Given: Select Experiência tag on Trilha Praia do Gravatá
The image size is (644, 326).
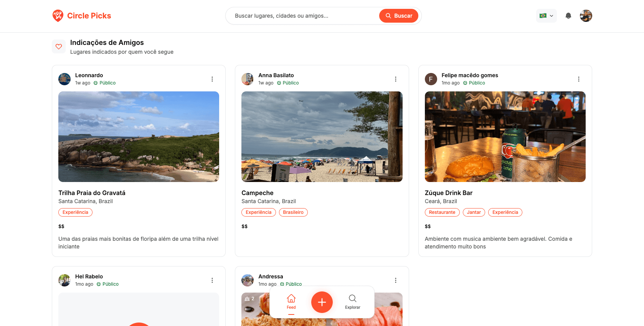Looking at the screenshot, I should click(x=75, y=212).
